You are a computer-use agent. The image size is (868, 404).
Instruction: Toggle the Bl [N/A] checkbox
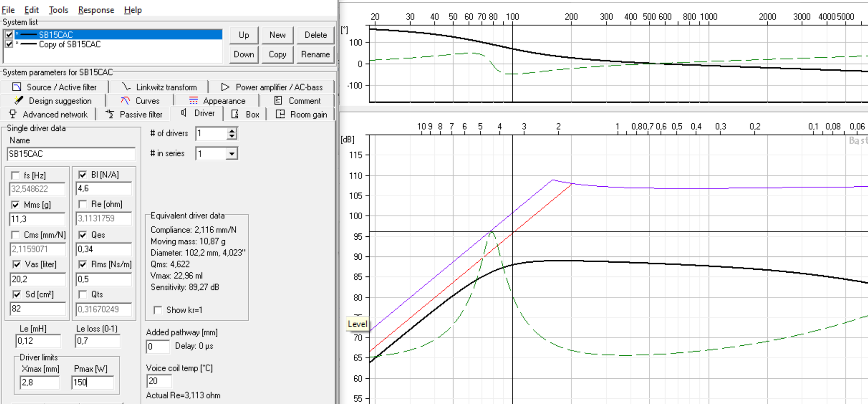pos(83,175)
